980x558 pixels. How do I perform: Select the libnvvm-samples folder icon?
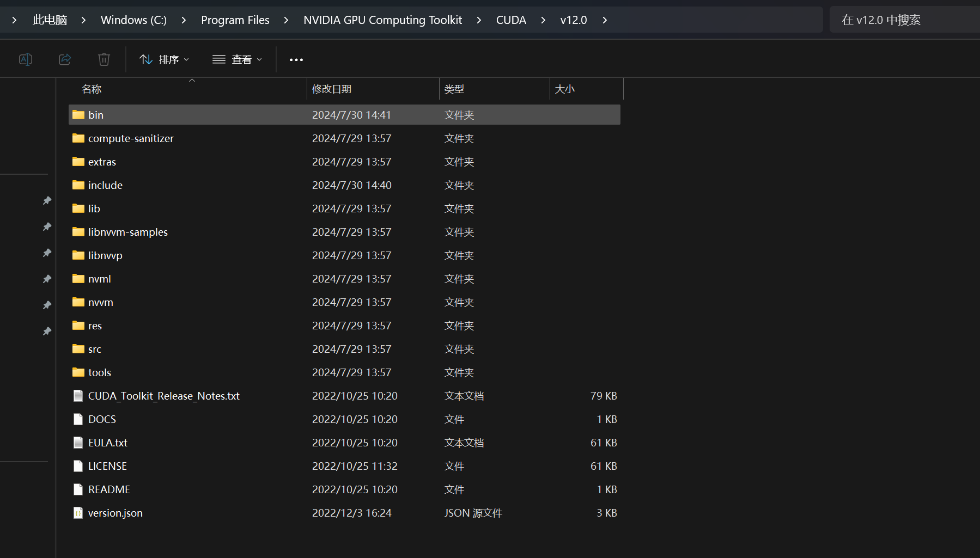(78, 232)
